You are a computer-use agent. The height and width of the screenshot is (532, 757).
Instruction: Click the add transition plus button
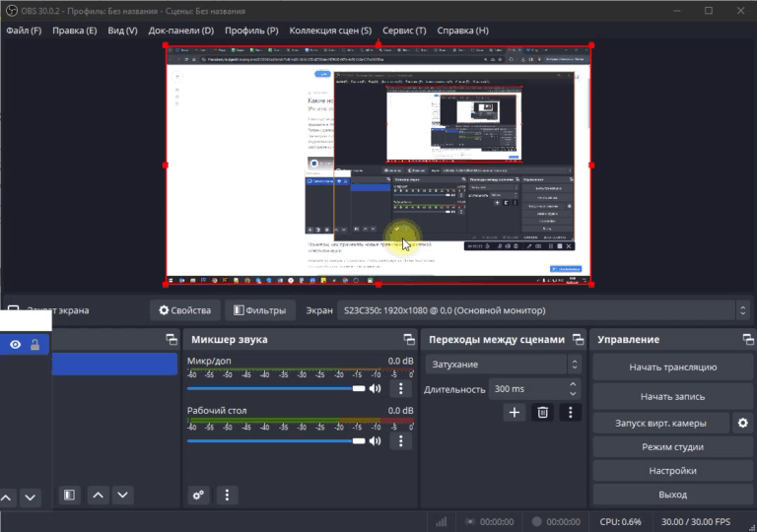(514, 413)
